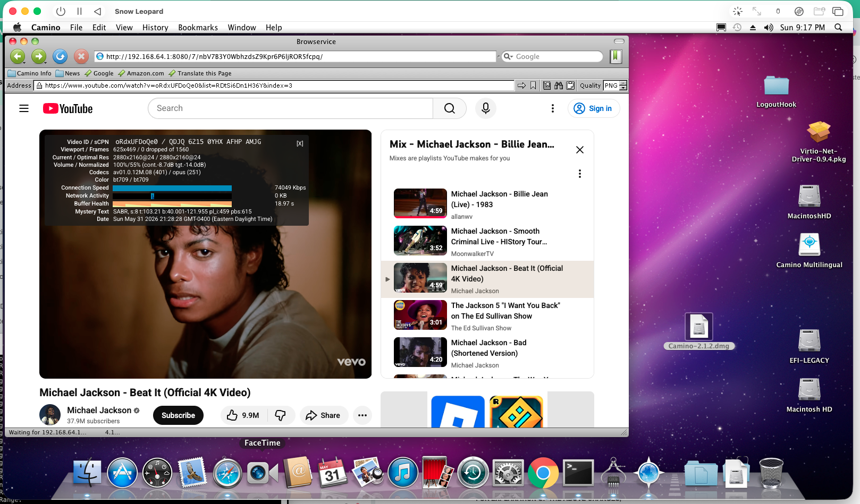860x504 pixels.
Task: Subscribe to the Michael Jackson channel
Action: point(178,415)
